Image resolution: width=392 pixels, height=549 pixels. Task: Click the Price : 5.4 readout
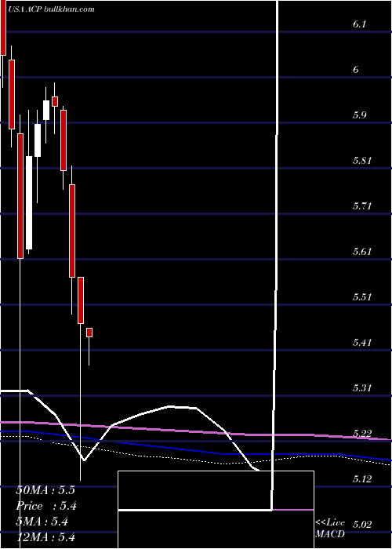[46, 506]
